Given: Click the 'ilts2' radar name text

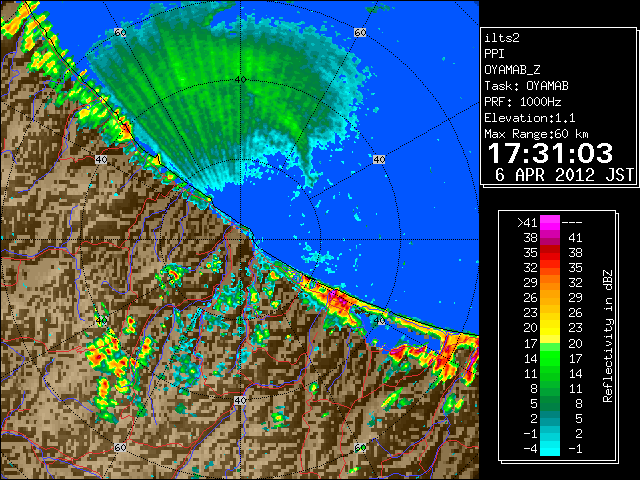Looking at the screenshot, I should click(x=502, y=38).
